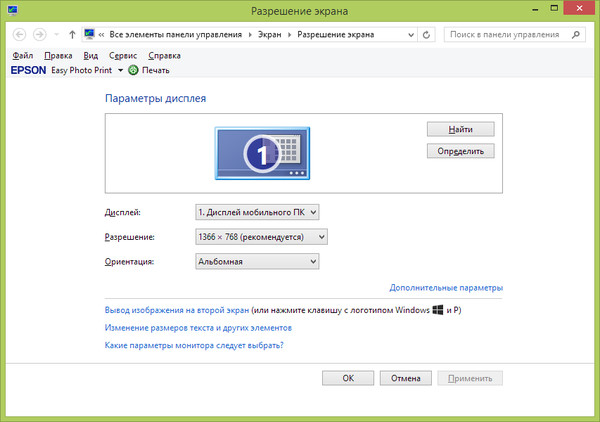This screenshot has width=600, height=422.
Task: Click the breadcrumb double chevron overflow
Action: click(101, 35)
